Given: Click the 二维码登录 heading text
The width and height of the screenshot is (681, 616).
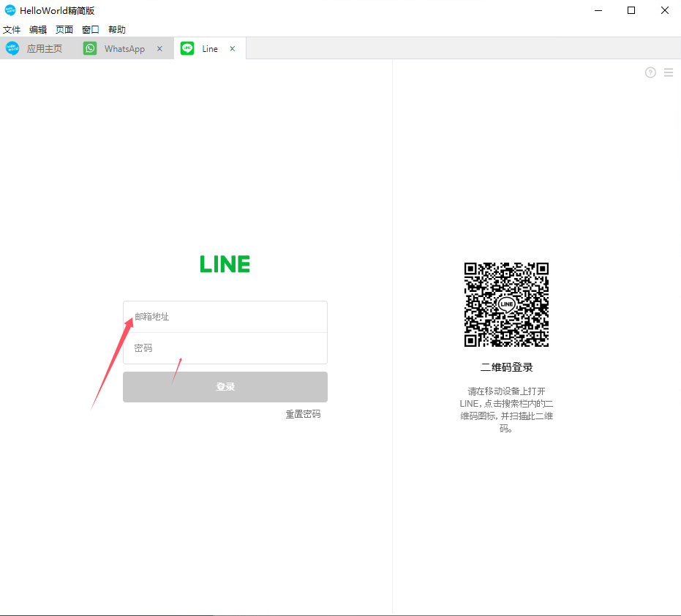Looking at the screenshot, I should 506,367.
